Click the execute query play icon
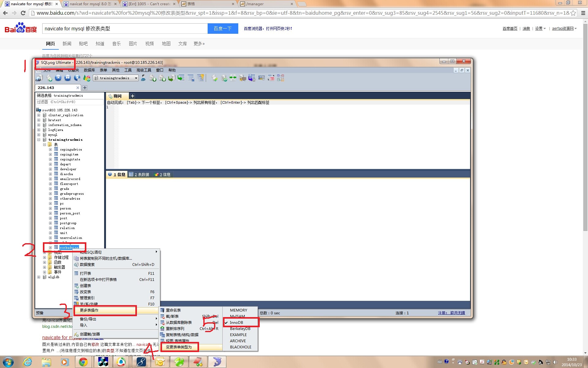 tap(58, 78)
